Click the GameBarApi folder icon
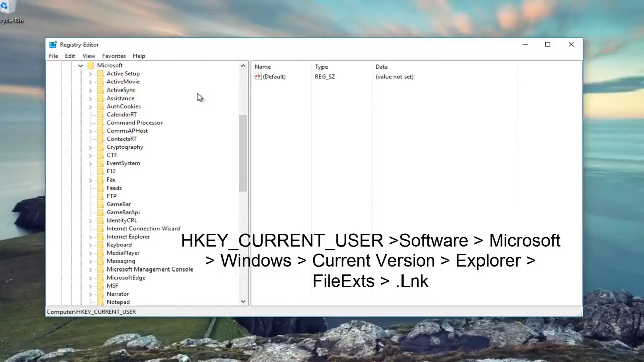644x362 pixels. [x=100, y=212]
